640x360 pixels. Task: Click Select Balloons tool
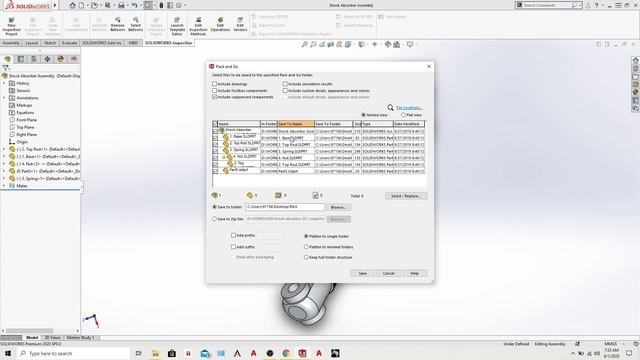[x=136, y=24]
